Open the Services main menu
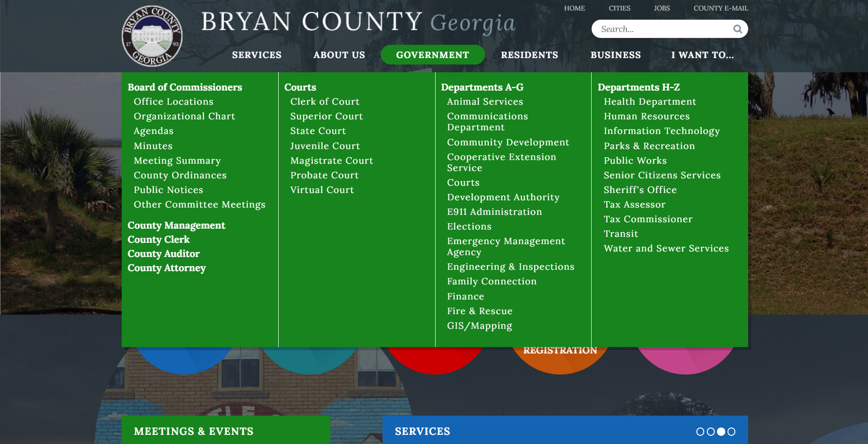Image resolution: width=868 pixels, height=444 pixels. 257,55
